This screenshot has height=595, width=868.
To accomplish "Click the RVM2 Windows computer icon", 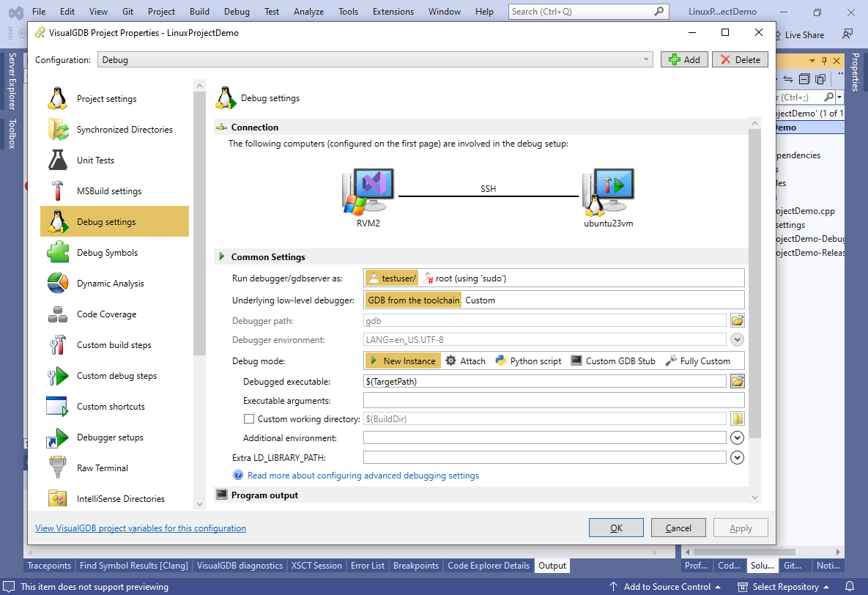I will pyautogui.click(x=368, y=192).
